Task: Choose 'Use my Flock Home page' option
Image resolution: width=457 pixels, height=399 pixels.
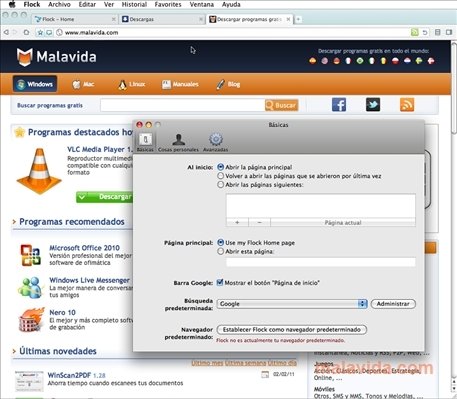Action: [220, 243]
